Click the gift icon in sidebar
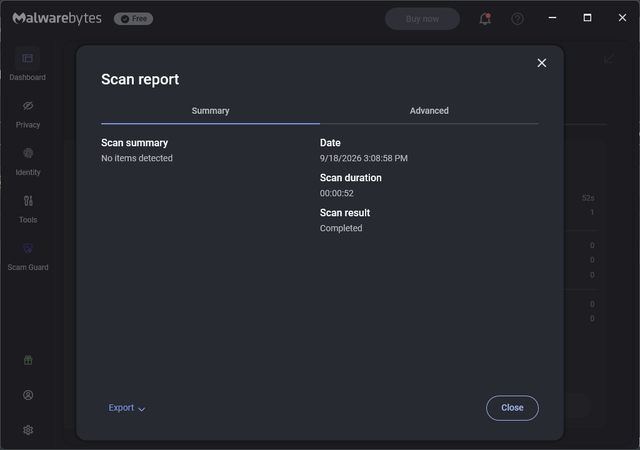This screenshot has width=640, height=450. (28, 360)
